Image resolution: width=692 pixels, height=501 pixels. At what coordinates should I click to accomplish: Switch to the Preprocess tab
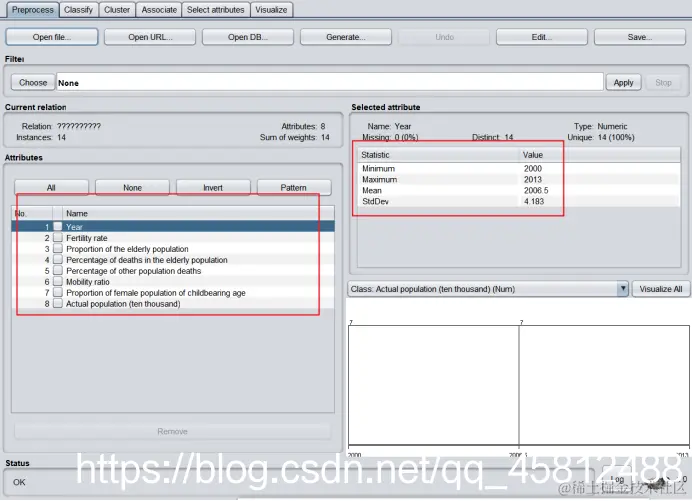(x=33, y=10)
